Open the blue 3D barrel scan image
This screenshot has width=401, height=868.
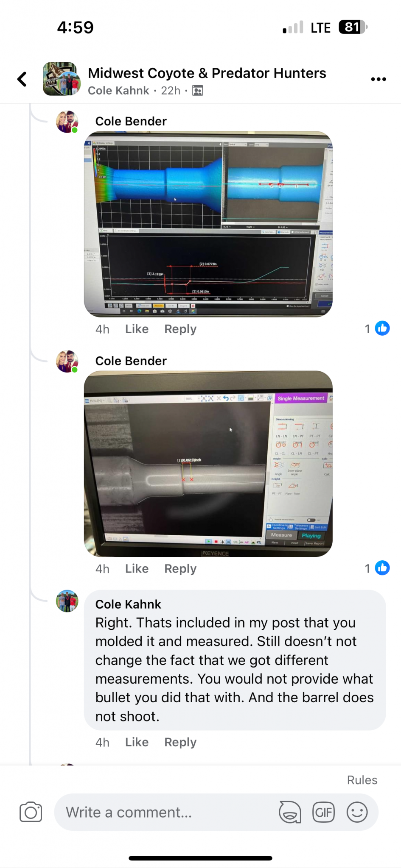(208, 224)
